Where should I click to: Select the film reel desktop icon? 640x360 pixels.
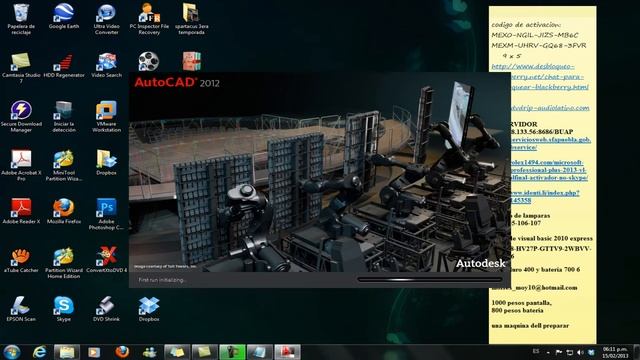[x=148, y=61]
